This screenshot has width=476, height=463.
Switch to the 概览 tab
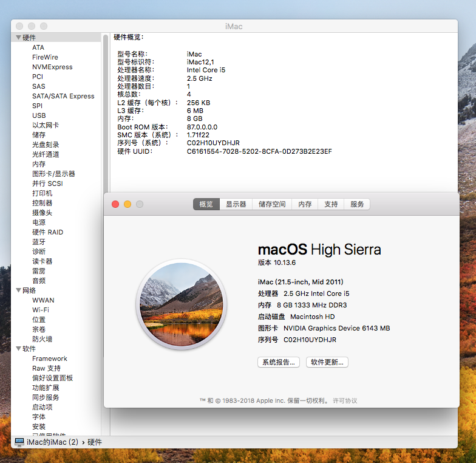point(206,204)
